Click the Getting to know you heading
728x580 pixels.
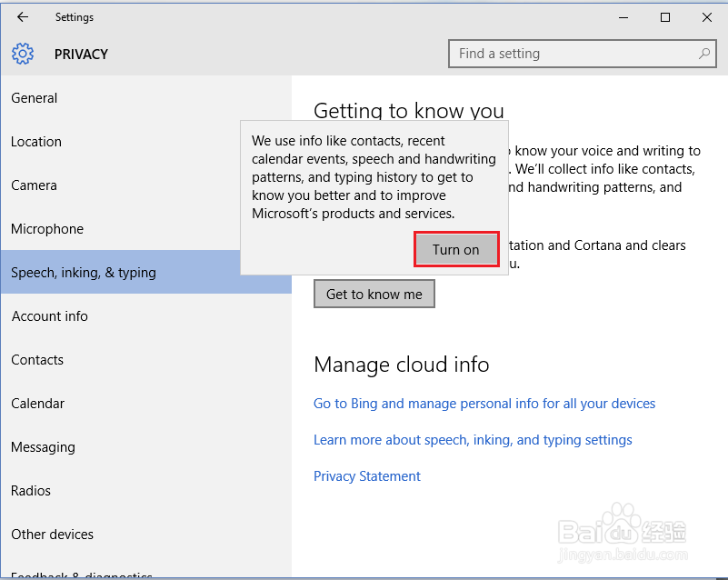point(409,111)
